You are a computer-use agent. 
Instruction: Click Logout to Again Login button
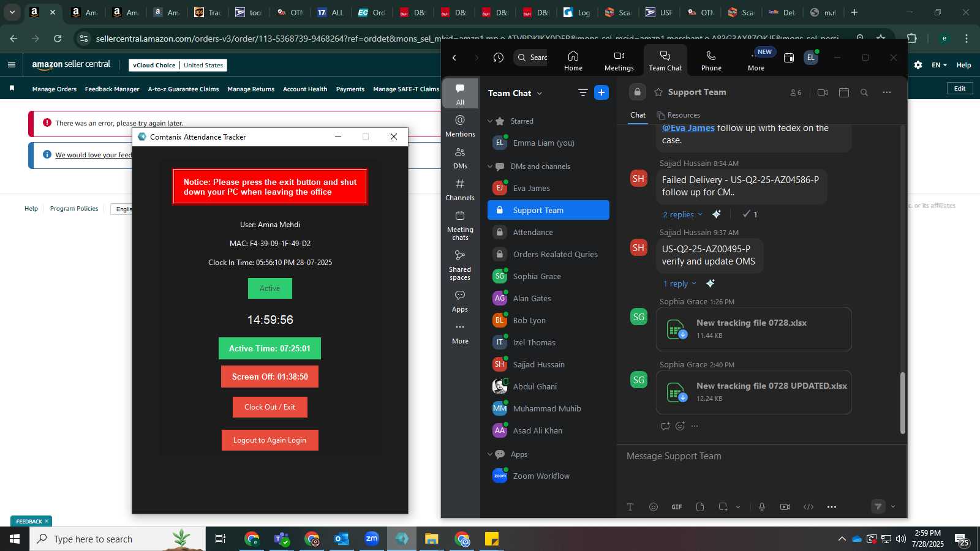(269, 440)
